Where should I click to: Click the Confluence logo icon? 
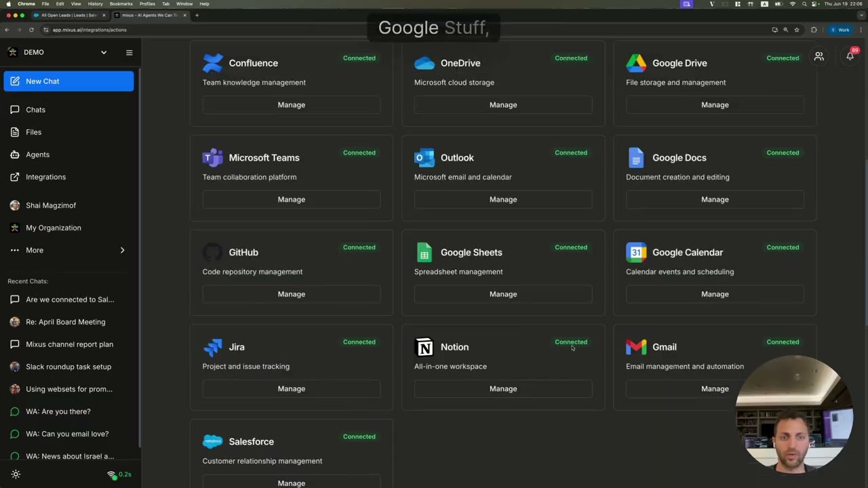coord(212,63)
